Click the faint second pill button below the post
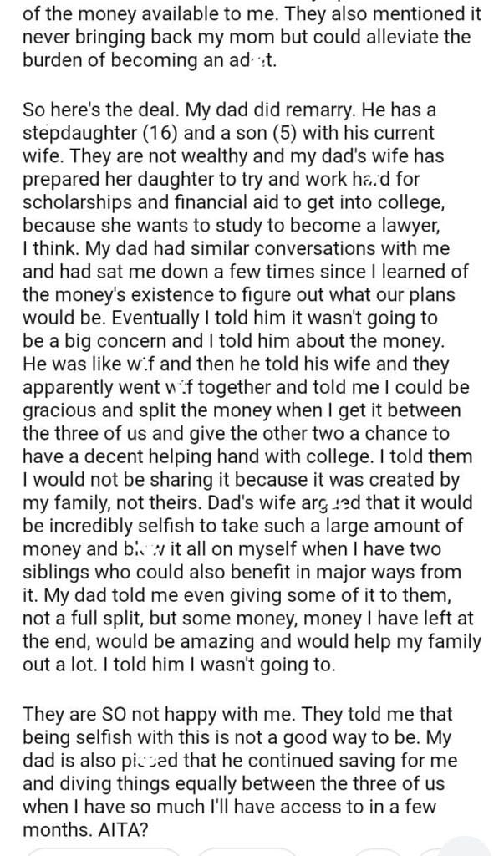This screenshot has width=504, height=856. click(x=251, y=851)
